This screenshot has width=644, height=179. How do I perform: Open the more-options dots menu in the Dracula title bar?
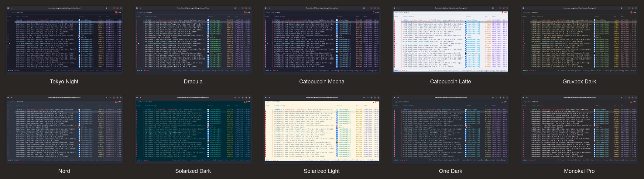pos(239,8)
